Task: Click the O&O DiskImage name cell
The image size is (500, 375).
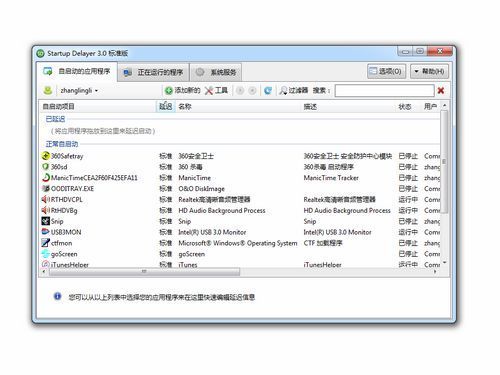Action: 201,189
